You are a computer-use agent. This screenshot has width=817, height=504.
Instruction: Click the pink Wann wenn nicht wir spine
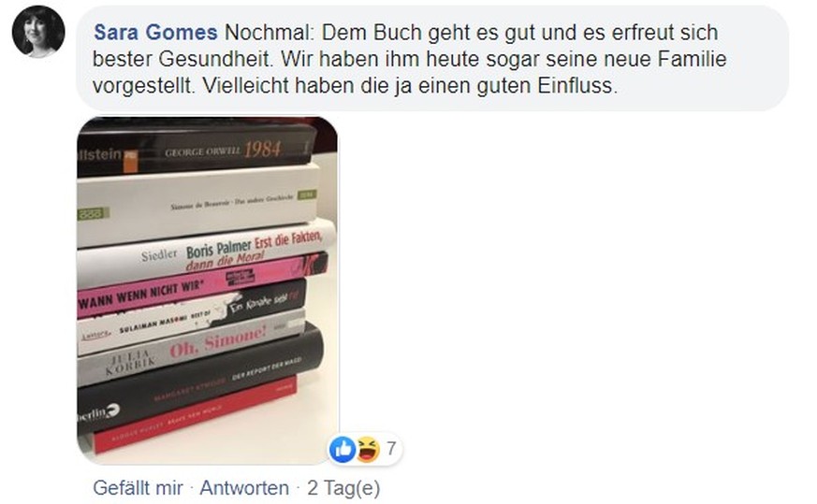(x=202, y=286)
